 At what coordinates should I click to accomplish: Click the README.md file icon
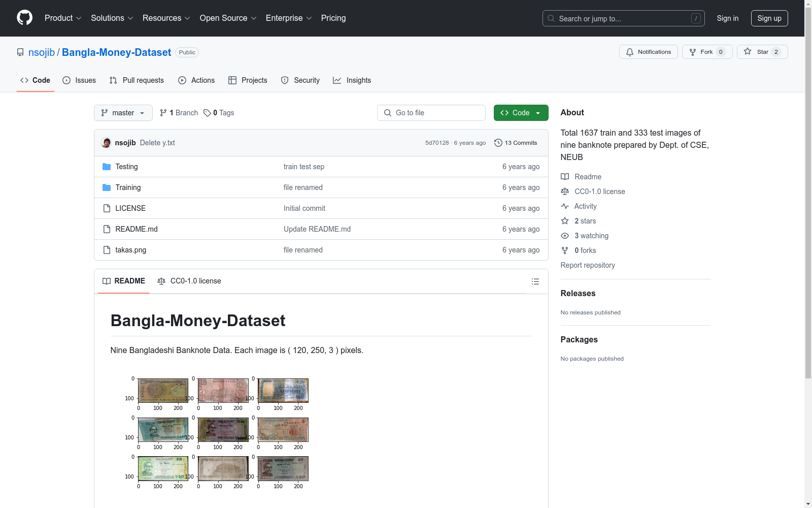(x=107, y=229)
